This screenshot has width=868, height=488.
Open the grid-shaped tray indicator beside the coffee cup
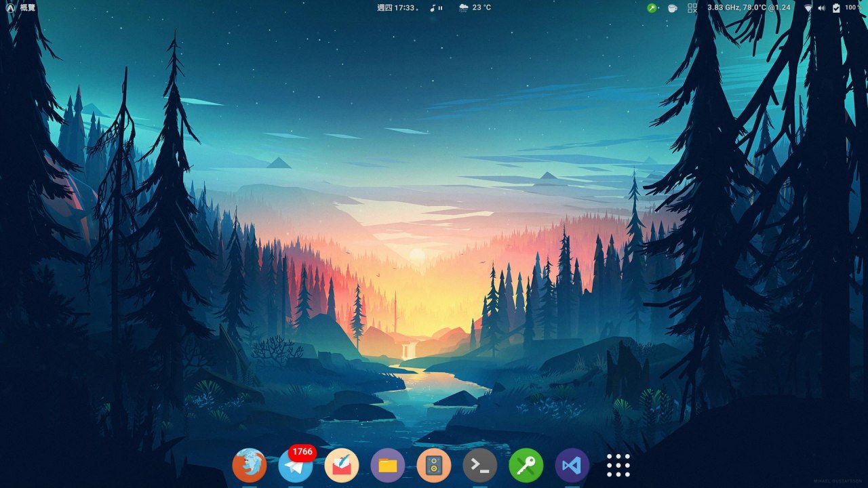click(x=692, y=7)
